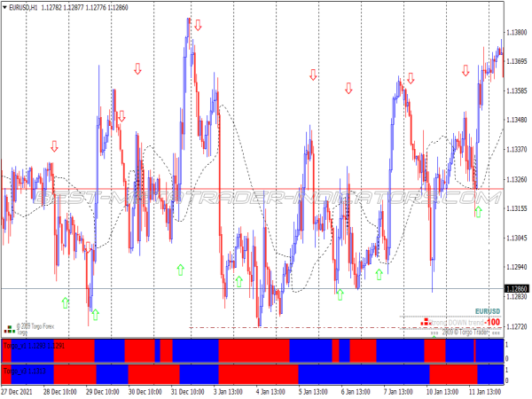Image resolution: width=532 pixels, height=399 pixels.
Task: Click the '31 Dec 10:00' time label
Action: (x=188, y=392)
